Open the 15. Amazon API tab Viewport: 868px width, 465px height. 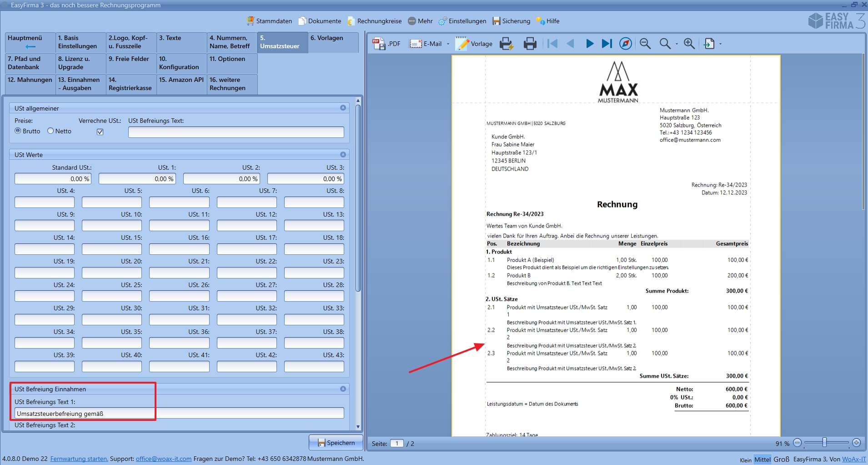coord(182,84)
